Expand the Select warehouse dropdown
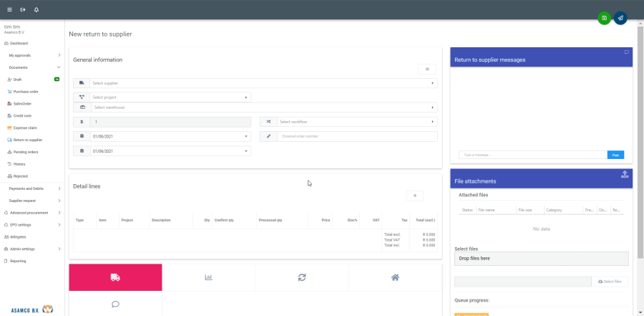This screenshot has width=644, height=316. click(x=263, y=107)
